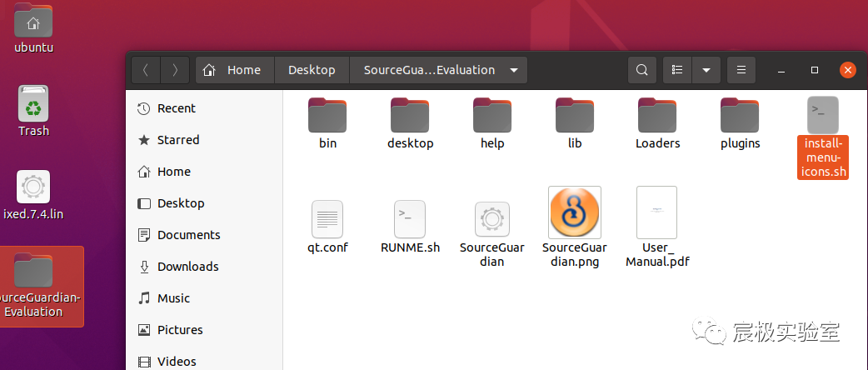Open Desktop in the sidebar
868x370 pixels.
click(204, 203)
